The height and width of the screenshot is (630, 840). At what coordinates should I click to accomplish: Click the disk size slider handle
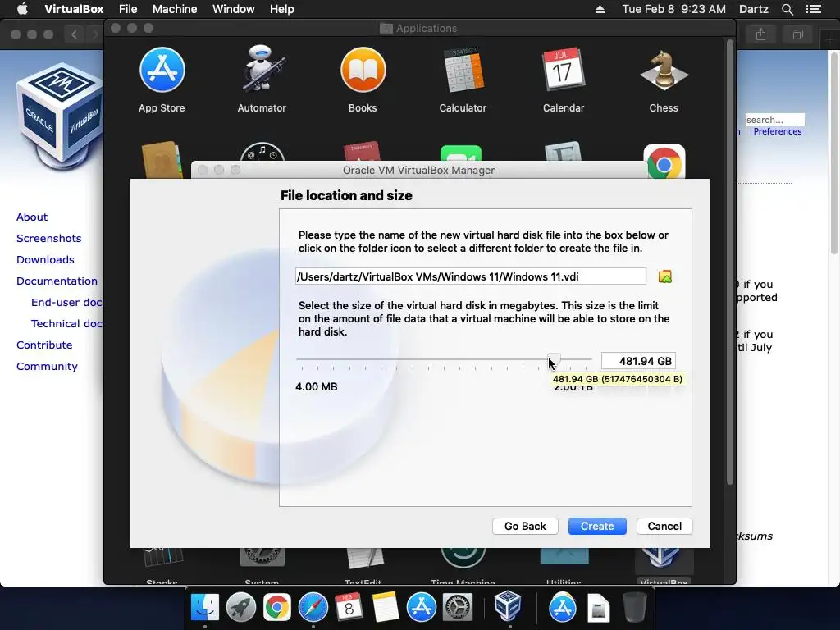554,359
